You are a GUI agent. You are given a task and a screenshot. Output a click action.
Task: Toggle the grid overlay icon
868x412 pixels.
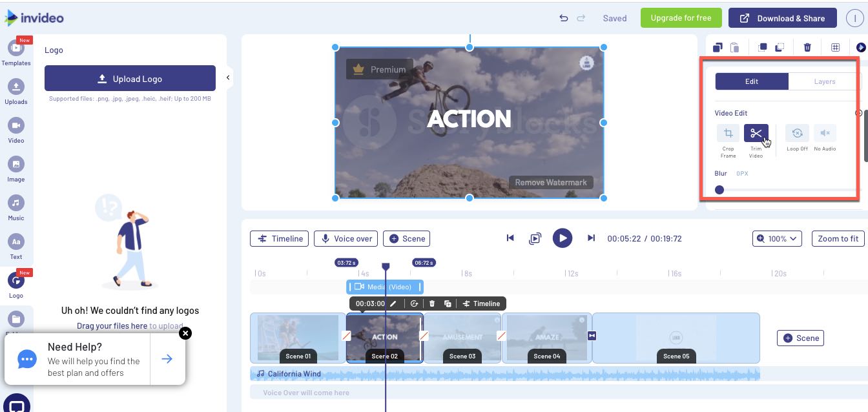click(835, 47)
